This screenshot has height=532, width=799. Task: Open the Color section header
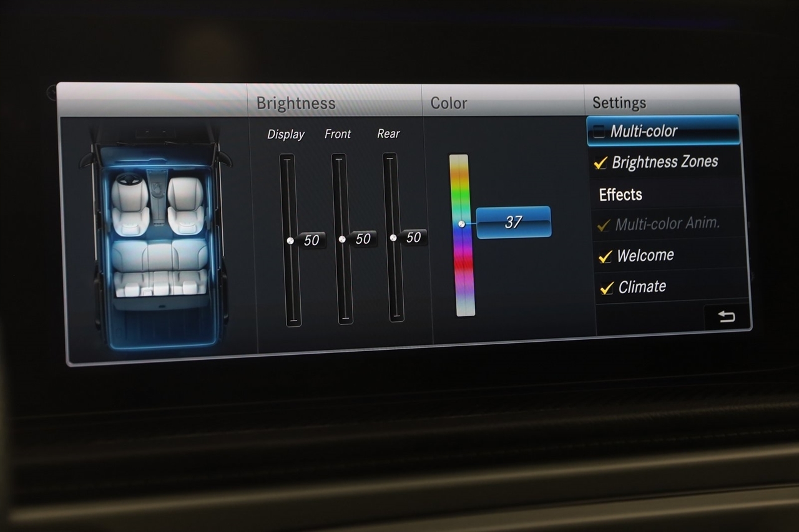pyautogui.click(x=448, y=104)
